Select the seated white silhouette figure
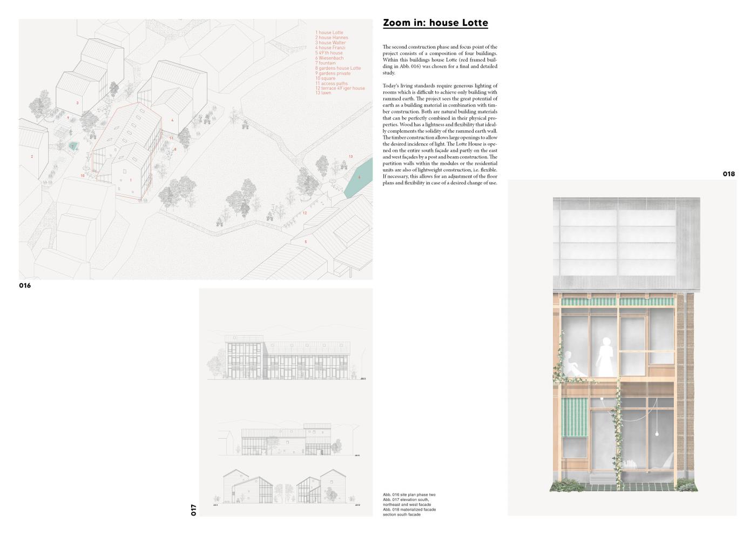Viewport: 756px width, 535px height. pyautogui.click(x=571, y=370)
